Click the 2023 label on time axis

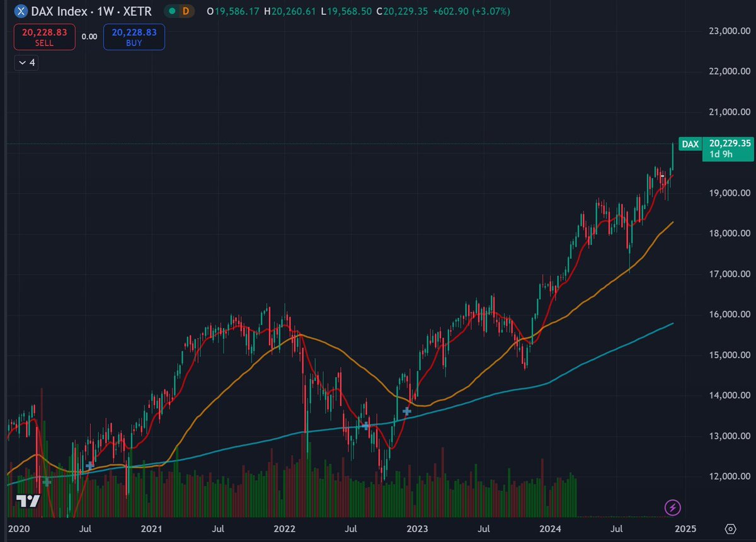pos(417,528)
